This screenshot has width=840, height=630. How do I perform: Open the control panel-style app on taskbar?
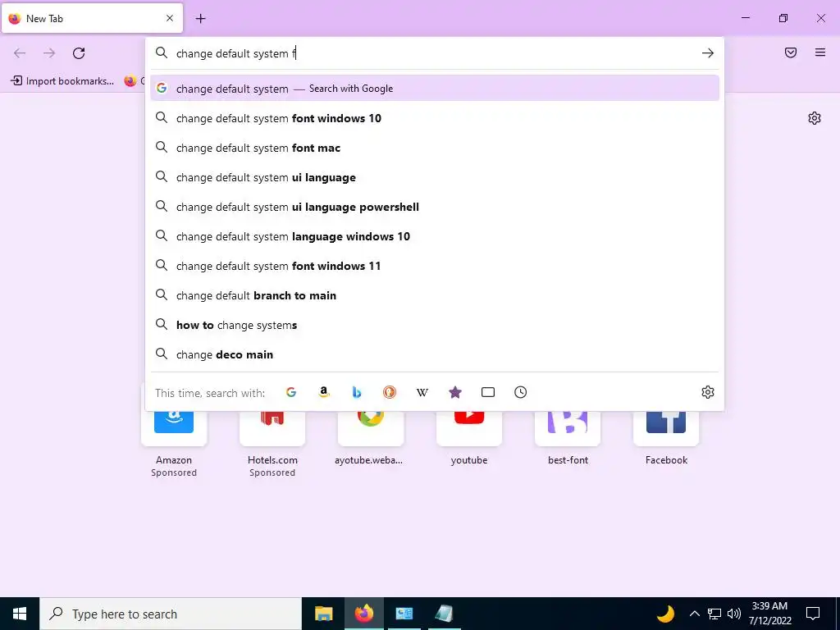(x=404, y=614)
